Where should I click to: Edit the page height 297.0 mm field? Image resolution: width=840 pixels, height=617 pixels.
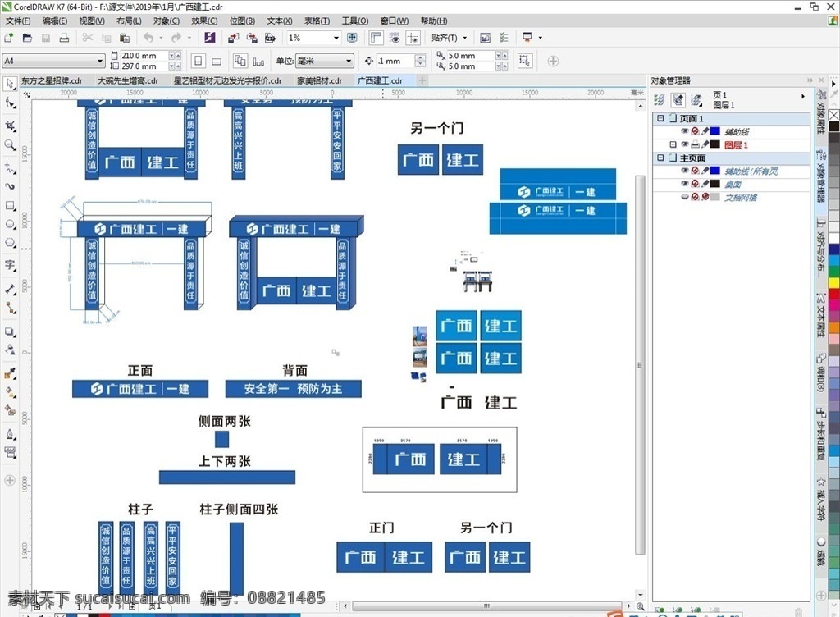[144, 66]
